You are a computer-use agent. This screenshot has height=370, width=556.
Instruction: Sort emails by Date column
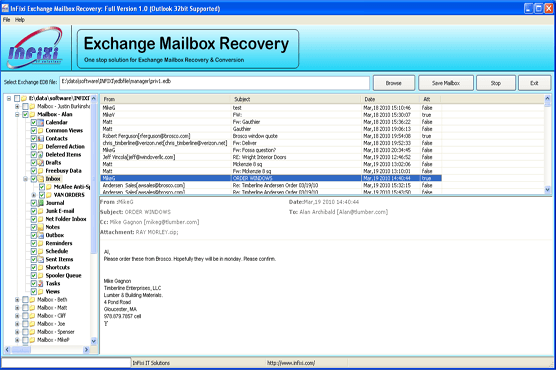pos(390,99)
